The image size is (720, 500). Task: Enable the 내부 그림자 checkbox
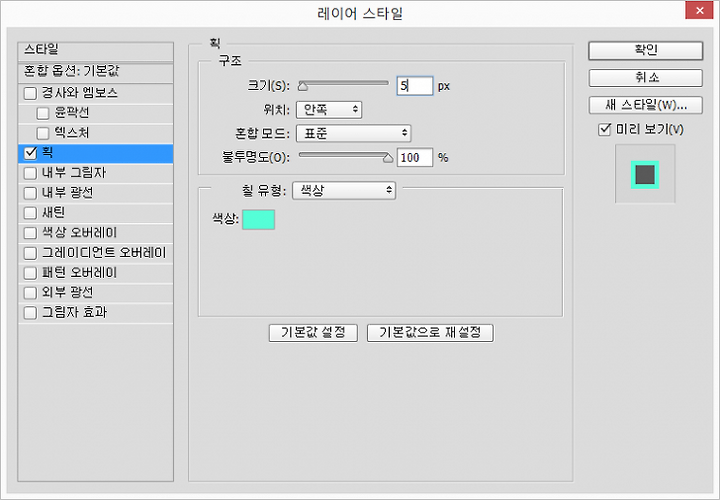click(x=30, y=173)
